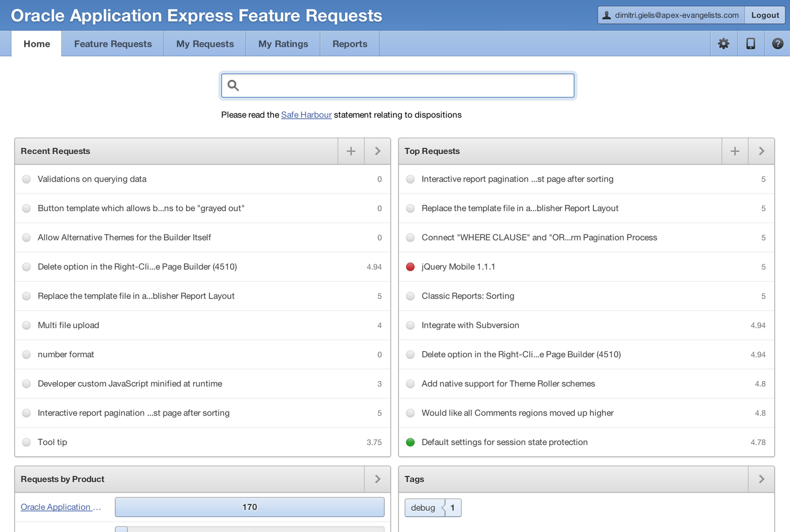The width and height of the screenshot is (790, 532).
Task: Select status circle beside Classic Reports: Sorting
Action: 410,296
